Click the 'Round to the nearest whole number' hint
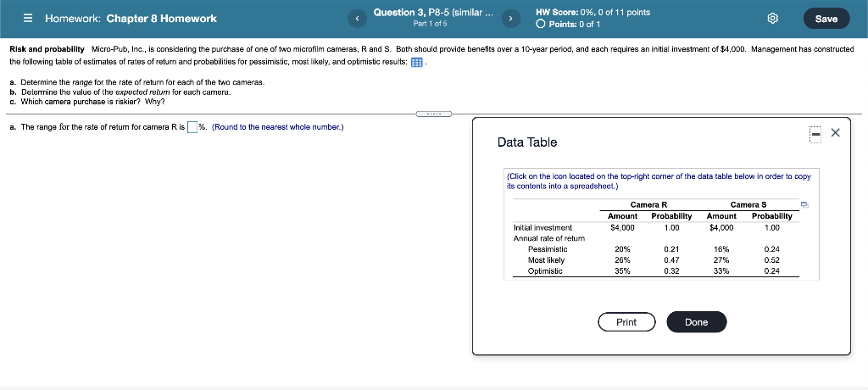Image resolution: width=868 pixels, height=390 pixels. (278, 127)
